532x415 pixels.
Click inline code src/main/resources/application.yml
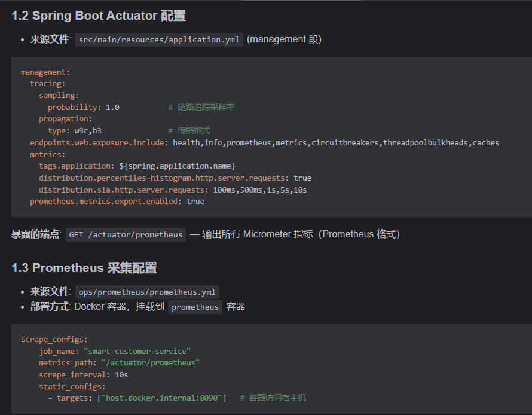point(159,39)
